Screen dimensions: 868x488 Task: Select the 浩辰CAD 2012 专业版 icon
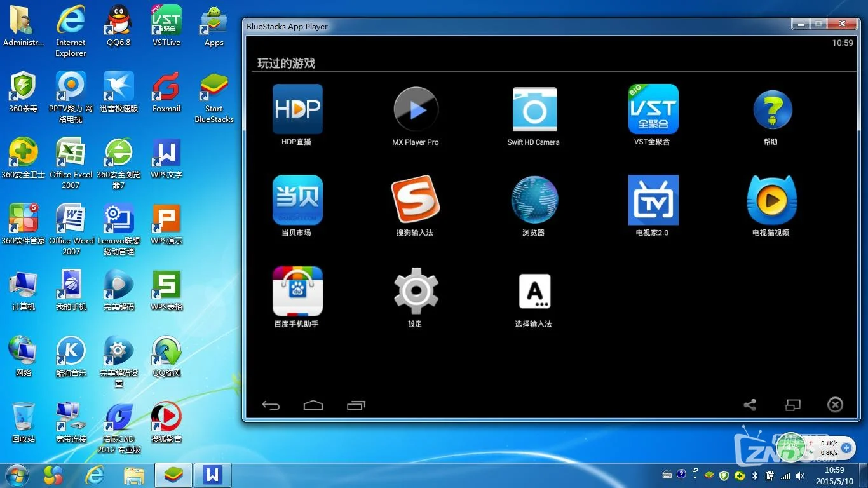119,427
